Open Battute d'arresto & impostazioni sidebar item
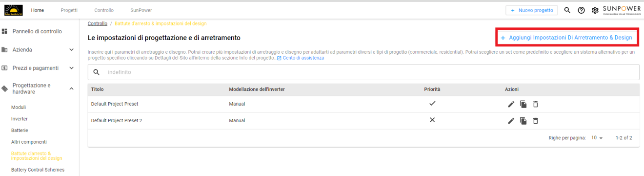 37,155
